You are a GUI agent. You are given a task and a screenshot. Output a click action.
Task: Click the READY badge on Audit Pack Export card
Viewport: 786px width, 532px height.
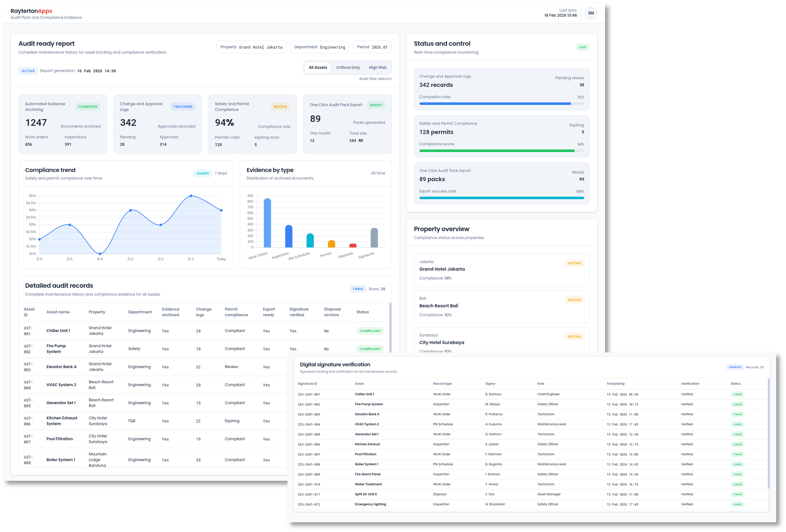click(376, 105)
